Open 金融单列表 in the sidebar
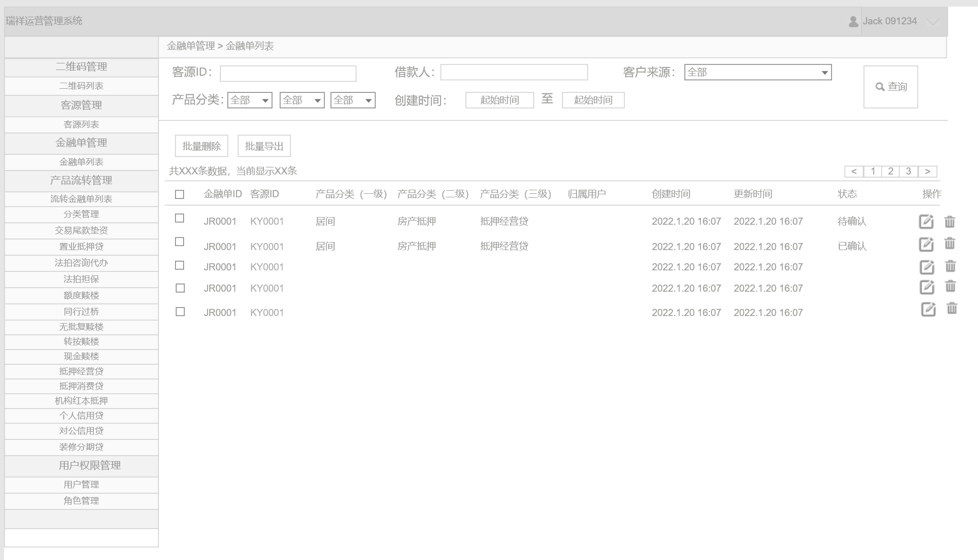Image resolution: width=978 pixels, height=560 pixels. (81, 162)
